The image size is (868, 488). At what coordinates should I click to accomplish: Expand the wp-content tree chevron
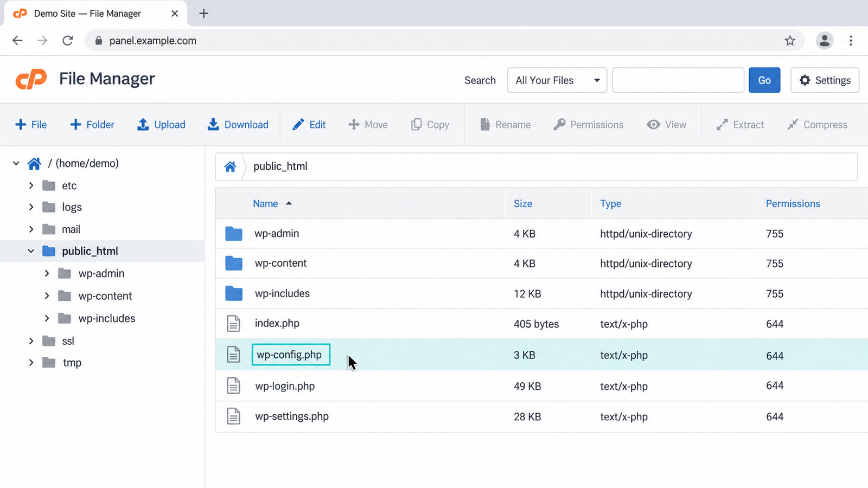pyautogui.click(x=47, y=296)
